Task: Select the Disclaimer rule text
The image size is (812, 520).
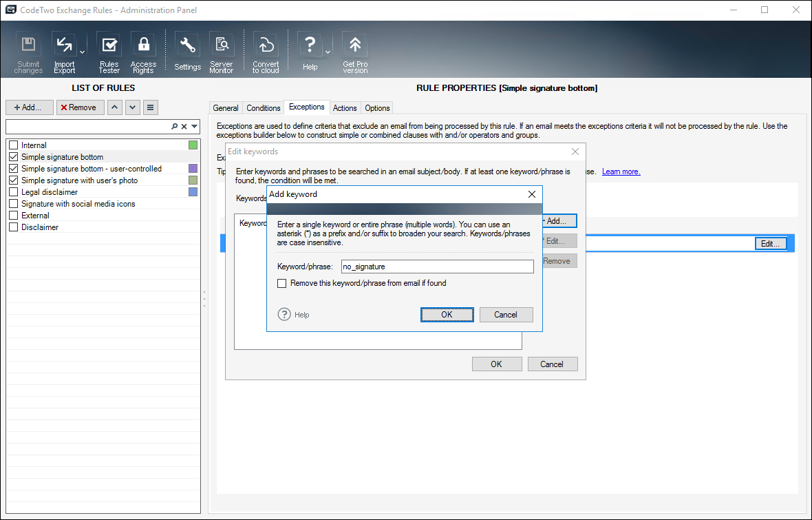Action: point(40,227)
